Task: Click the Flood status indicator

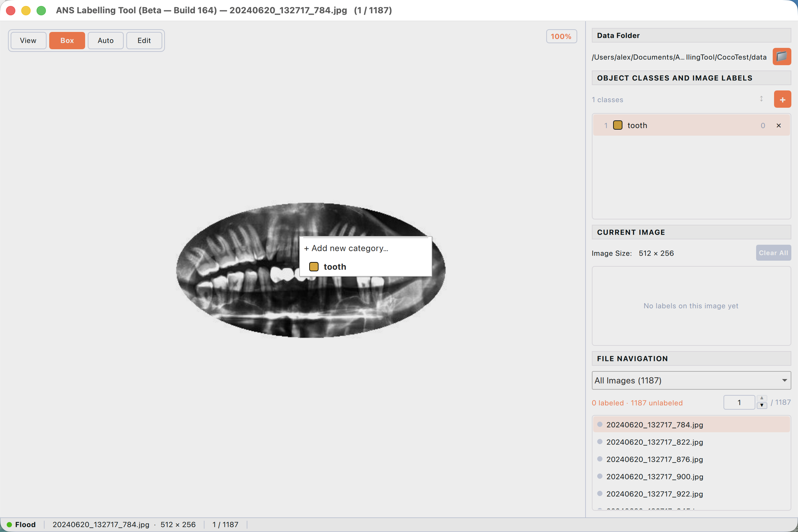Action: 21,525
